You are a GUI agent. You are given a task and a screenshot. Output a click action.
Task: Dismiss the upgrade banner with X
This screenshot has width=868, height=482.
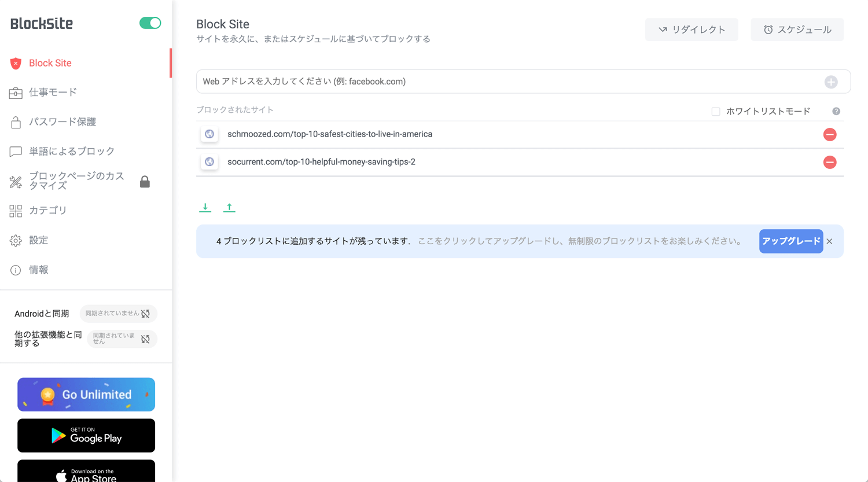(829, 241)
